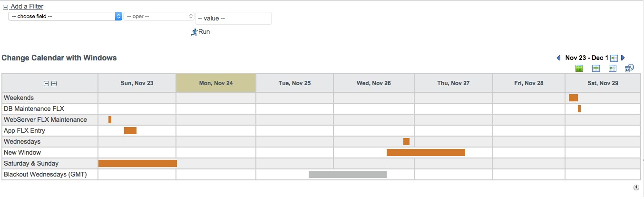Expand all calendar rows with plus icon

(54, 83)
